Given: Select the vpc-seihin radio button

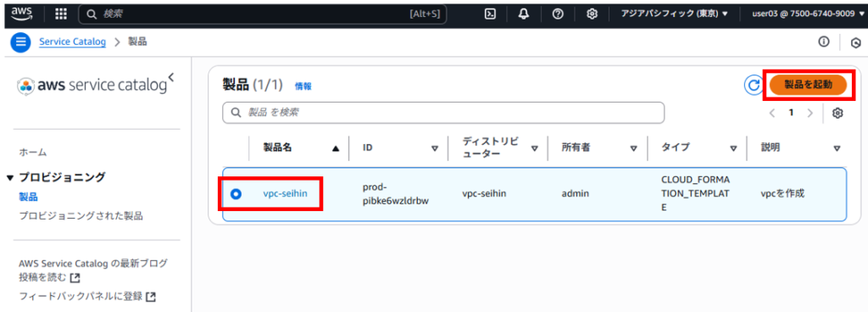Looking at the screenshot, I should point(236,194).
